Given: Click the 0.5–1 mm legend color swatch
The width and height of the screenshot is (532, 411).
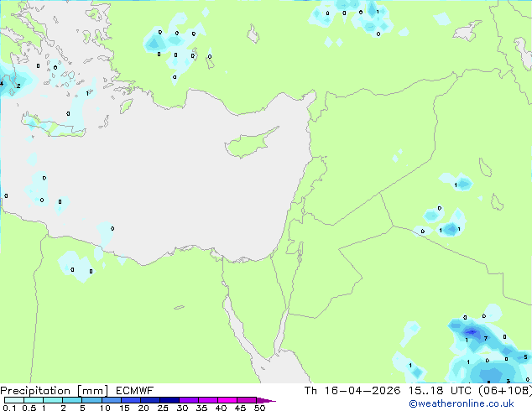Looking at the screenshot, I should [x=34, y=400].
